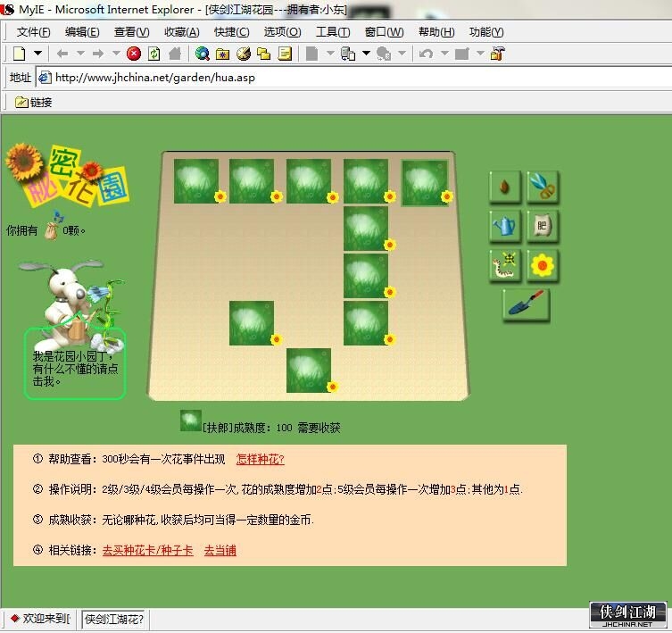Click the Home toolbar icon
The image size is (672, 633).
tap(175, 54)
